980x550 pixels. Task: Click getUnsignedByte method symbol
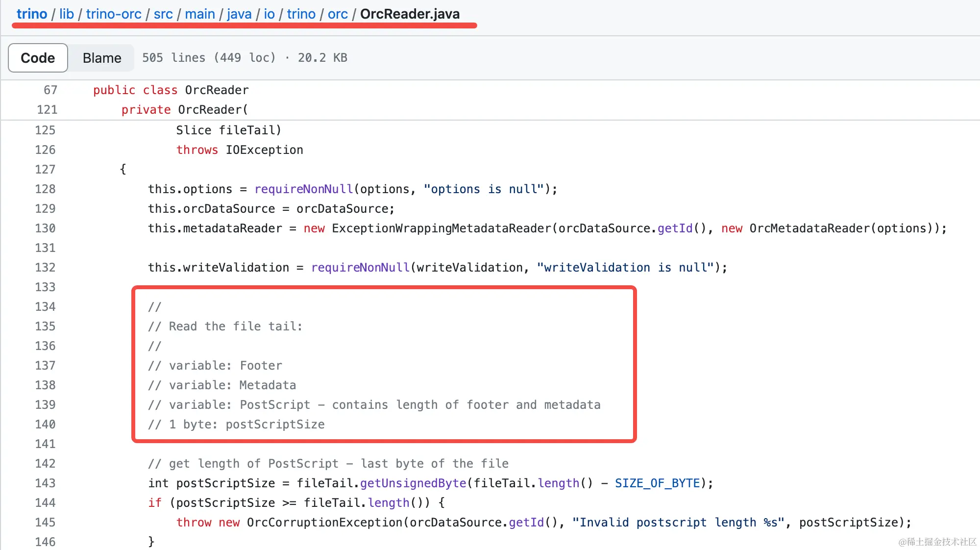click(x=413, y=483)
